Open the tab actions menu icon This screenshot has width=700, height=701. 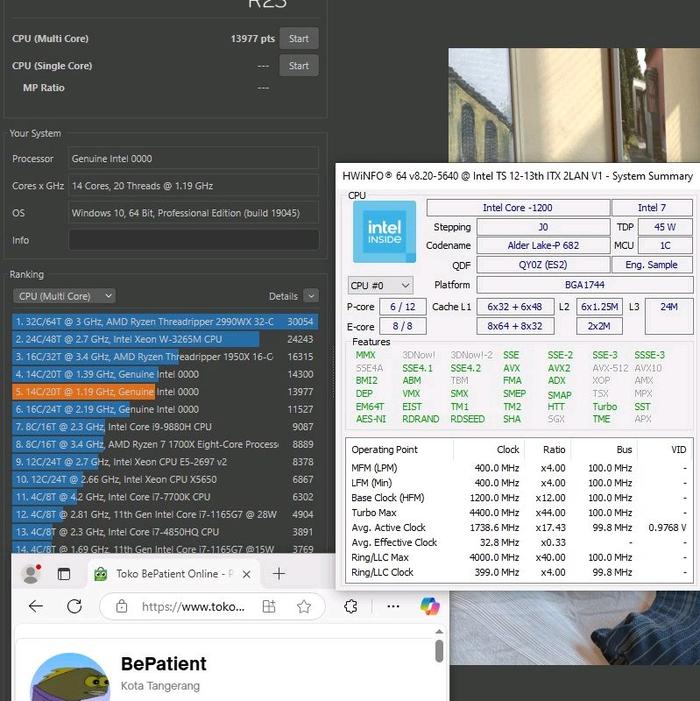[64, 574]
